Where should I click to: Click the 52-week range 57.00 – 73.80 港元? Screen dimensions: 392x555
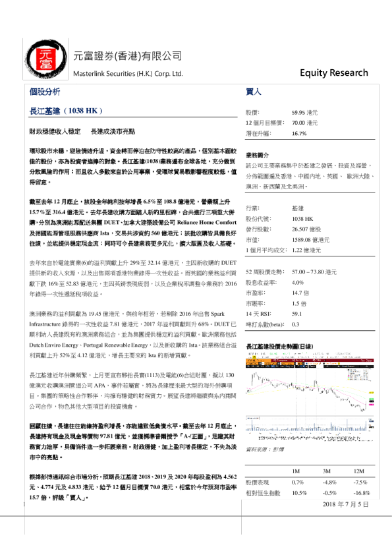click(x=314, y=272)
